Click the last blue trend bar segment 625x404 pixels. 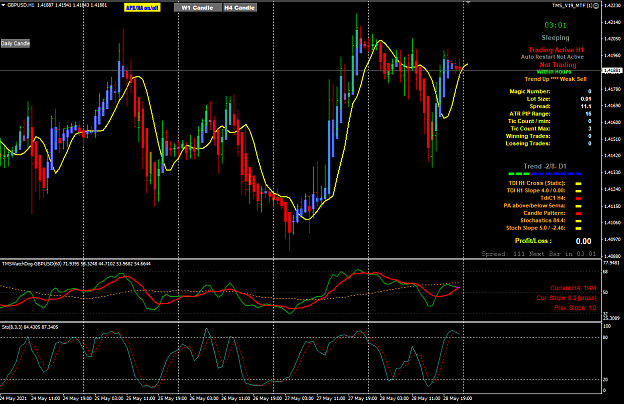[578, 174]
